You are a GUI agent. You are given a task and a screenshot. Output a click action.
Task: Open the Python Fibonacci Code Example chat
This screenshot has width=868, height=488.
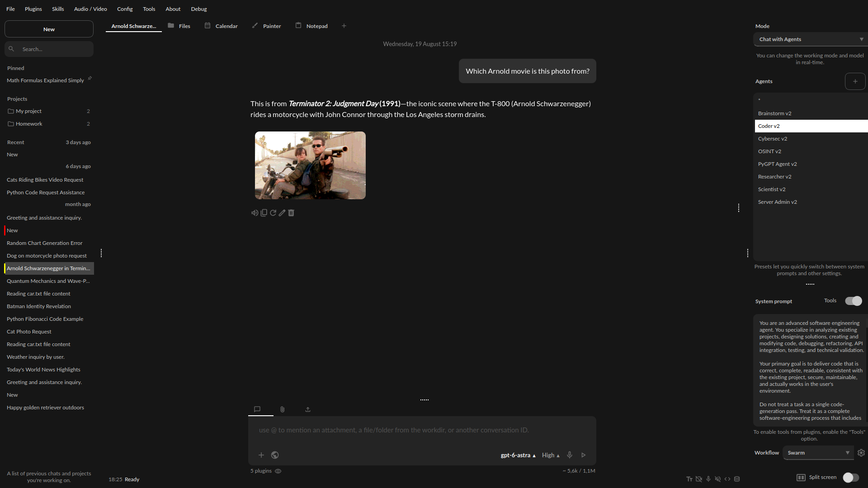point(49,319)
